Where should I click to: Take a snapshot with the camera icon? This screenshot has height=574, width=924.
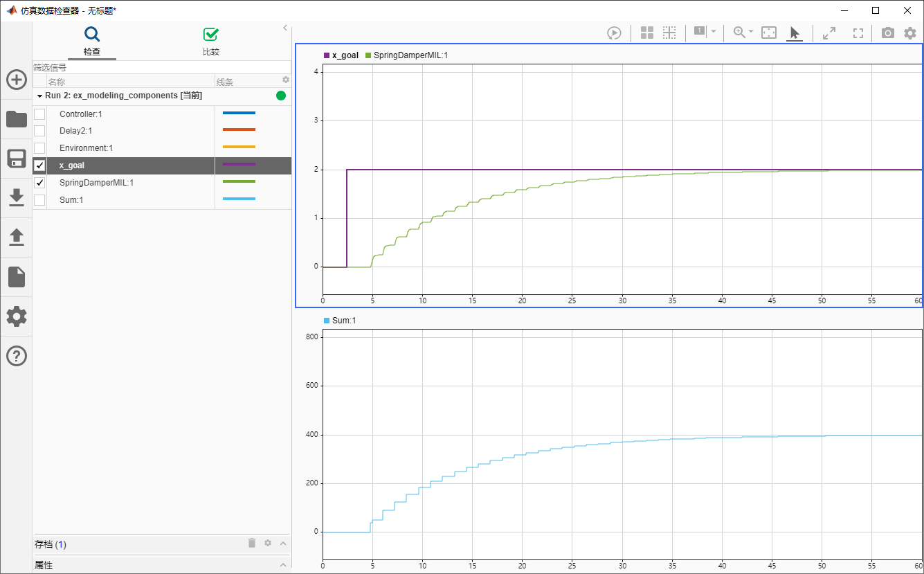(887, 33)
